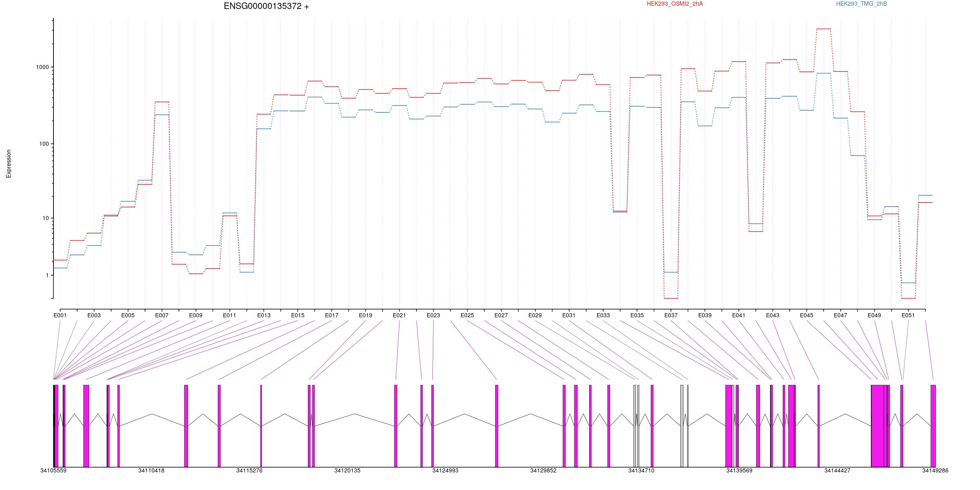Click exon label E021
Screen dimensions: 980x490
[399, 315]
